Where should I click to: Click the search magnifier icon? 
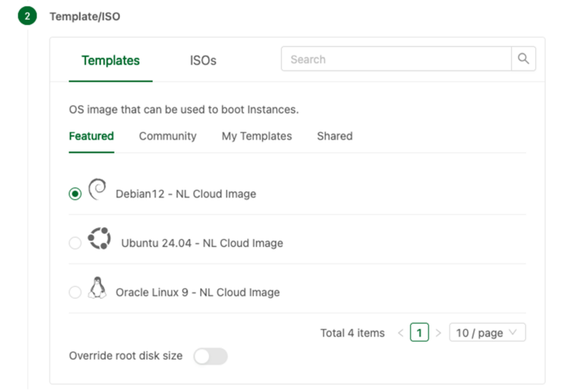point(524,59)
